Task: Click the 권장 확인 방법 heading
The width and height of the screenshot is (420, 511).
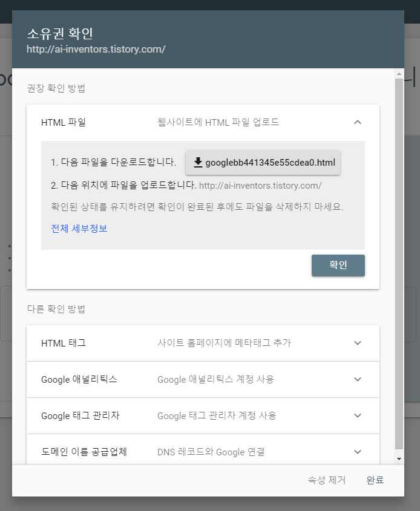Action: [56, 88]
